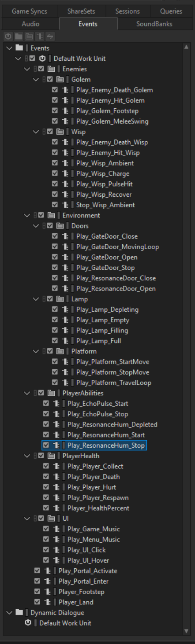Uncheck the Play_Platform_TravelLoop checkbox

coord(55,383)
